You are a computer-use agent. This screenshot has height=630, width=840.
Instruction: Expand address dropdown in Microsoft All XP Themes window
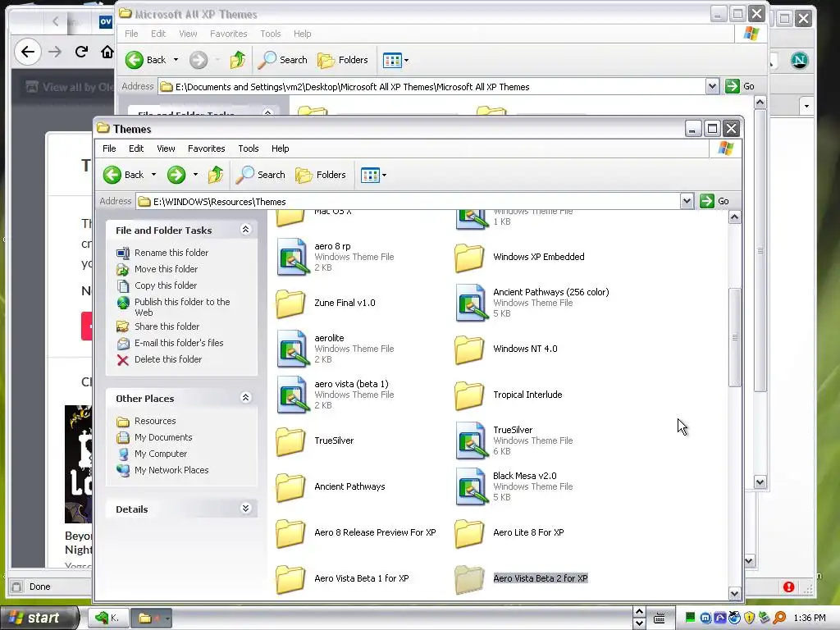712,86
